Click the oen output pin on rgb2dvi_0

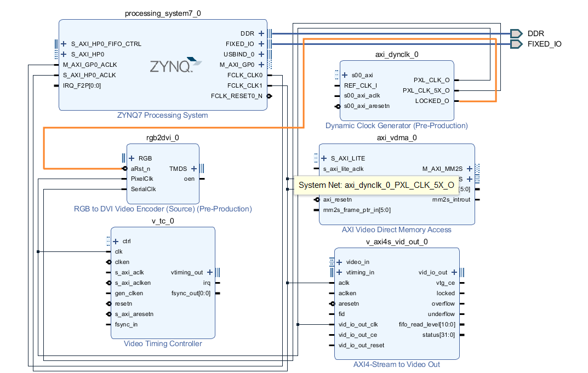[201, 179]
